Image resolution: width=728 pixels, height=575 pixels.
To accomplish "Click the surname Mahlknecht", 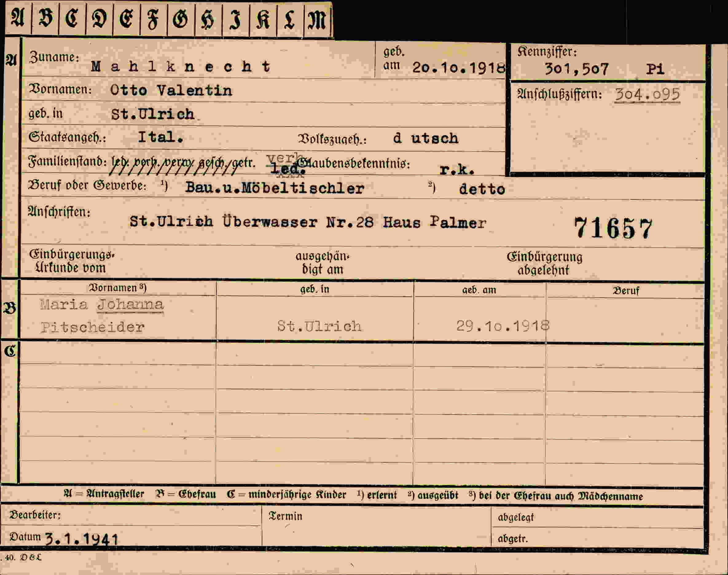I will 181,66.
